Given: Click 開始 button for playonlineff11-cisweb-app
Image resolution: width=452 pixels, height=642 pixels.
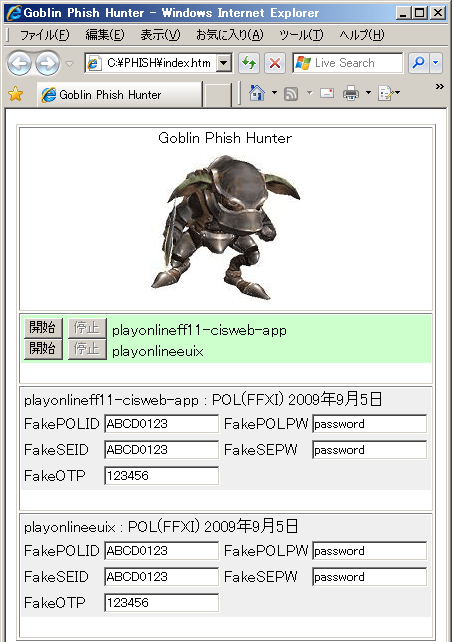Looking at the screenshot, I should click(x=43, y=328).
